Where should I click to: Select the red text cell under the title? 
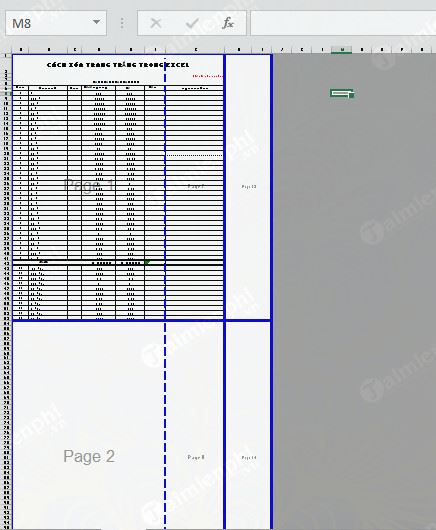coord(207,76)
